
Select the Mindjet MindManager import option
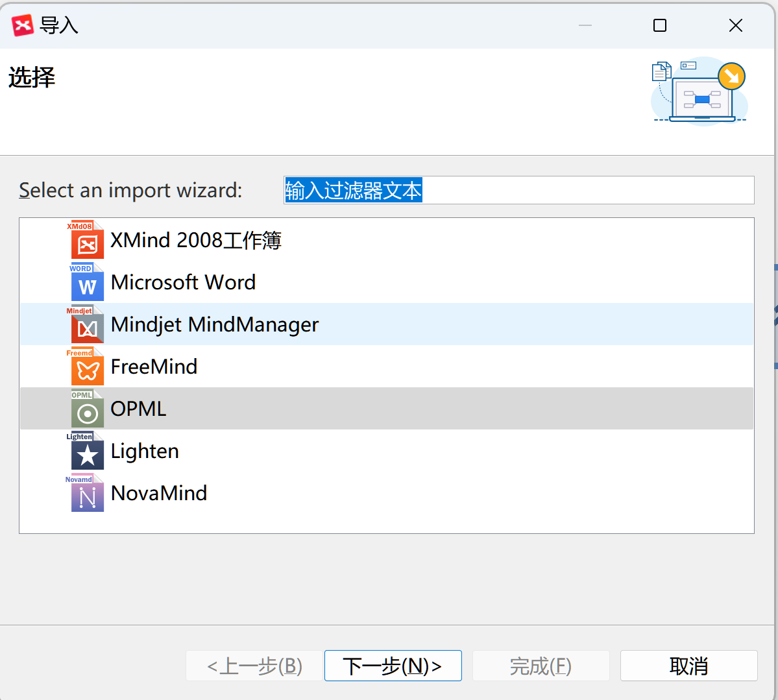(387, 324)
